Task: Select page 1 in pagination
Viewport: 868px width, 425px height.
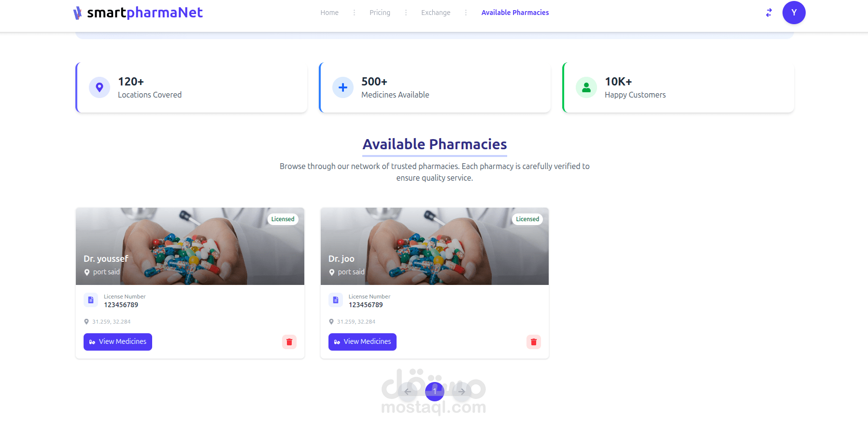Action: point(435,391)
